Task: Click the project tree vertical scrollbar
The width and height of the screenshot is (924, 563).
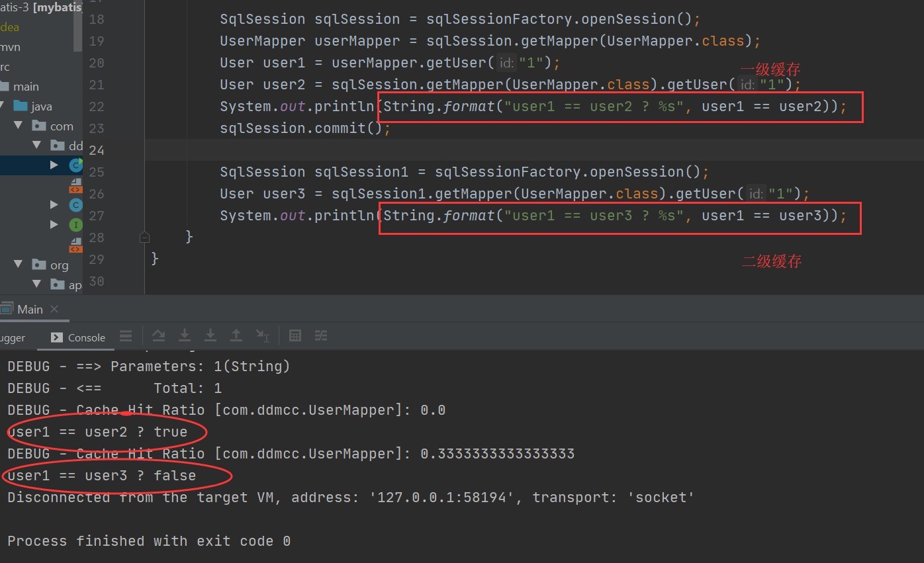Action: [x=78, y=26]
